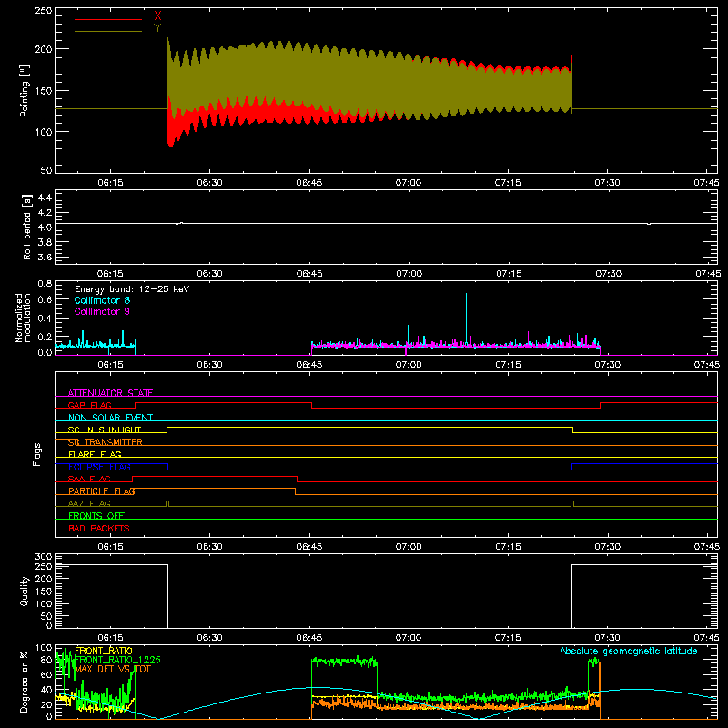
Task: Click the 250 tick in Pointing plot
Action: (44, 11)
